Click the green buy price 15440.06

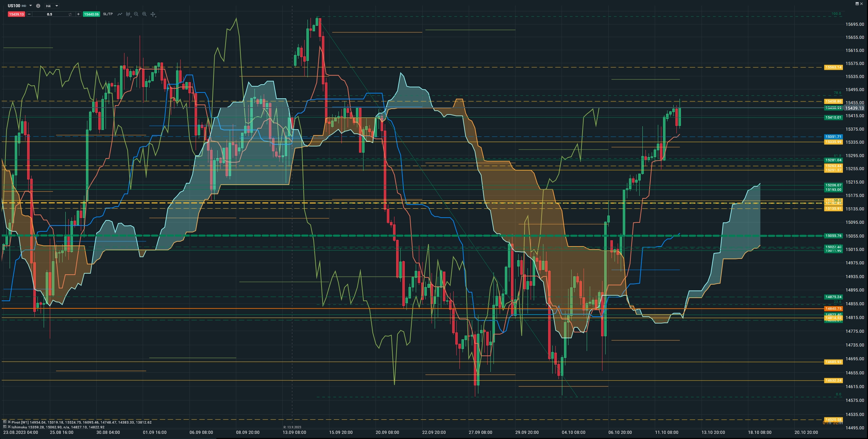(x=91, y=14)
